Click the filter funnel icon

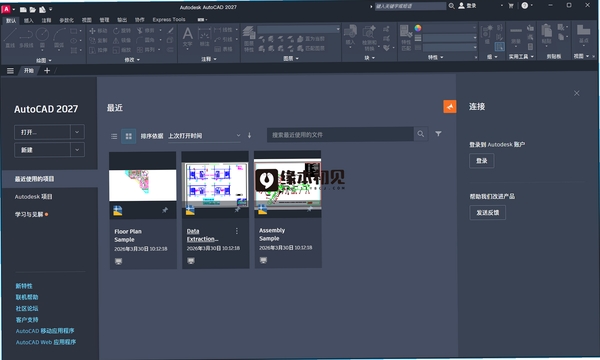(x=438, y=134)
